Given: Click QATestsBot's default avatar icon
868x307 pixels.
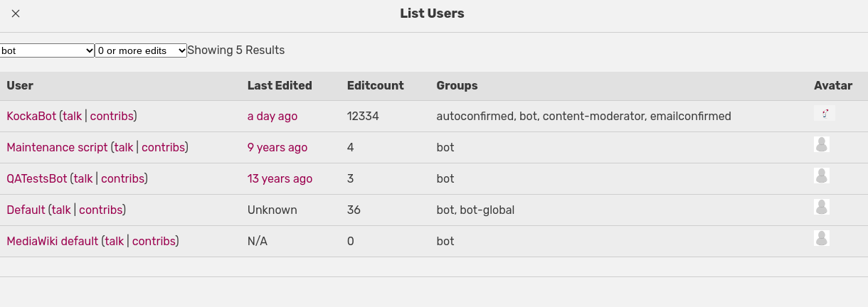Looking at the screenshot, I should 822,176.
